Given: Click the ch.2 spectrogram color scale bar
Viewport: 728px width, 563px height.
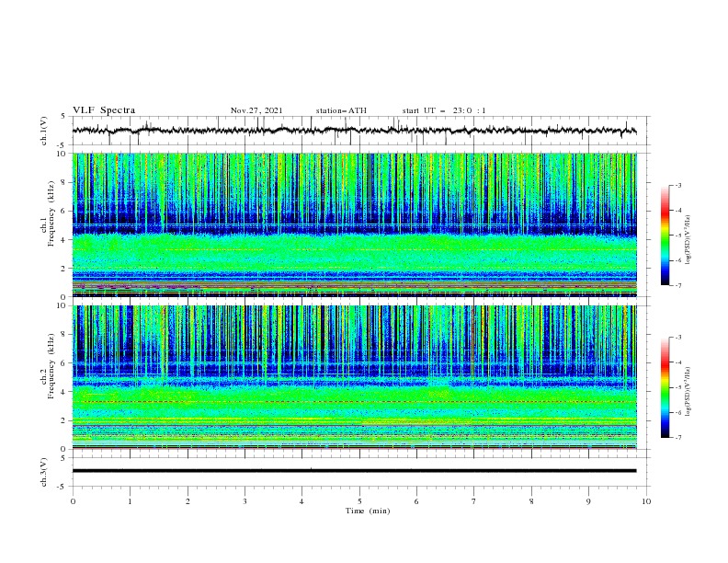Looking at the screenshot, I should click(665, 387).
